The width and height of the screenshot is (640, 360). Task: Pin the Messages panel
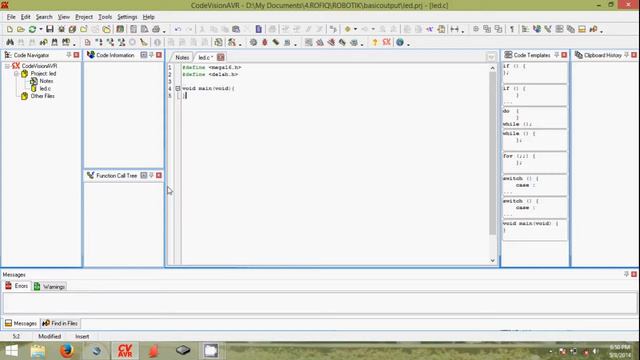626,274
